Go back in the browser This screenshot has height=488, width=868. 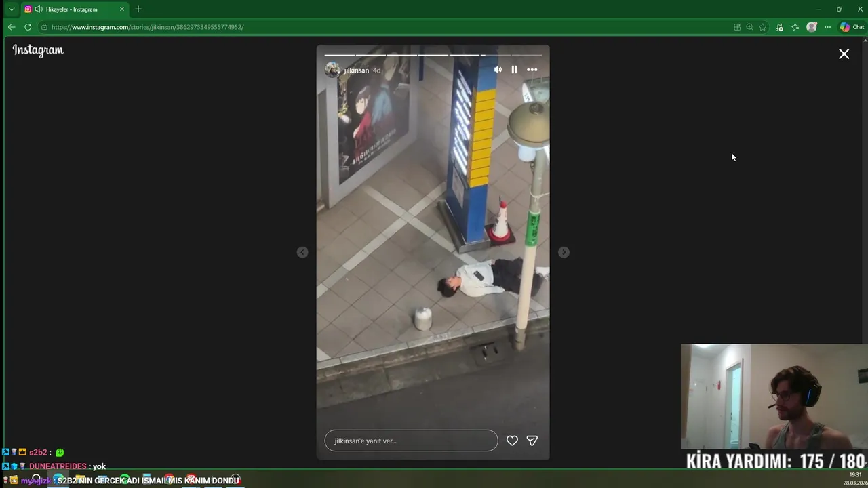coord(12,27)
